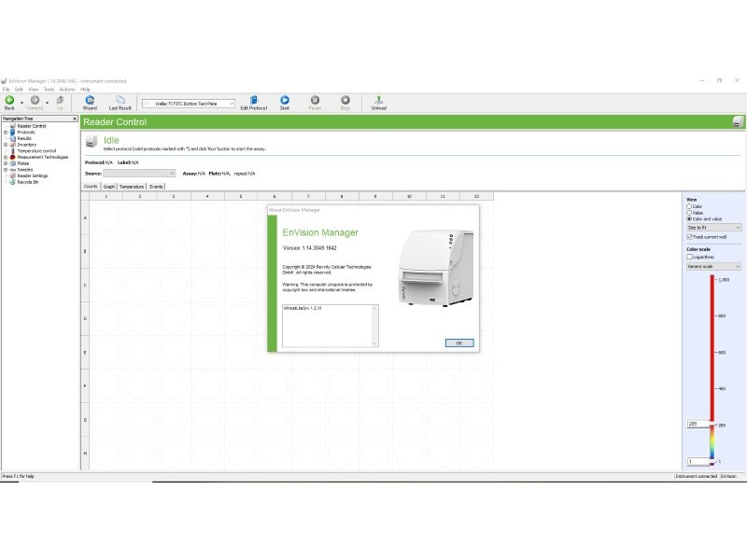Select the Value view radio button
Screen dimensions: 747x560
point(689,213)
